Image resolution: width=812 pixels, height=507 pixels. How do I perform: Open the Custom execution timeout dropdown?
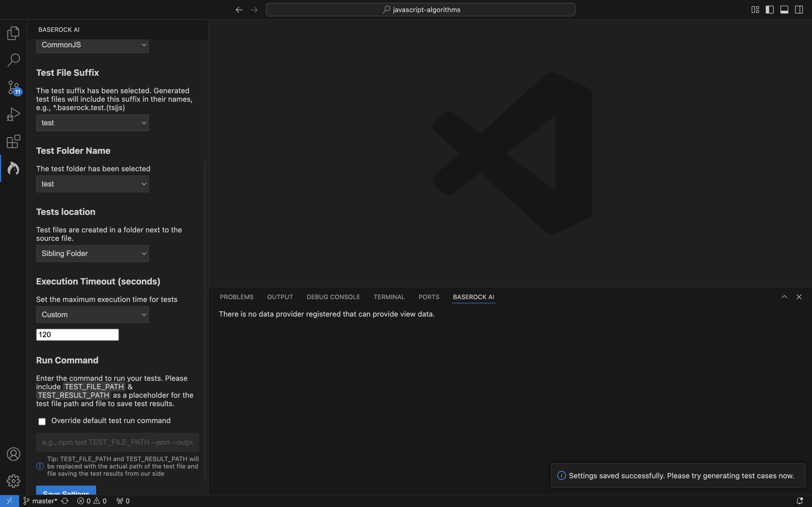(x=92, y=315)
